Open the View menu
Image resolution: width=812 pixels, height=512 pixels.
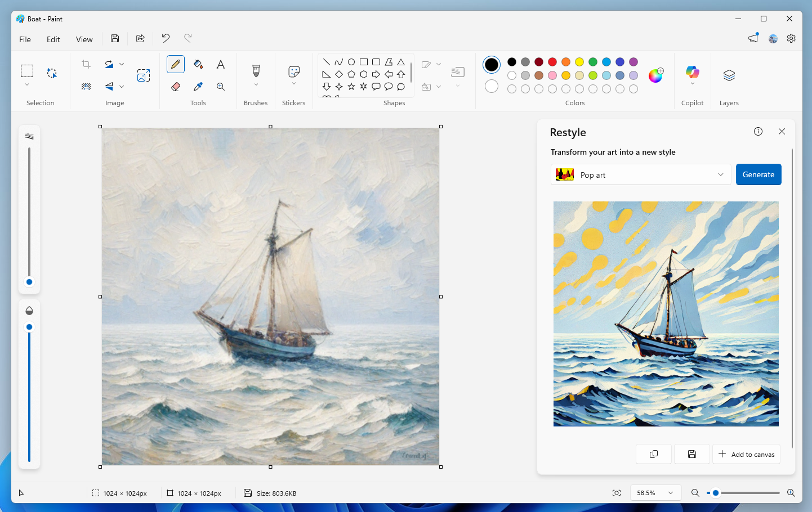coord(84,39)
